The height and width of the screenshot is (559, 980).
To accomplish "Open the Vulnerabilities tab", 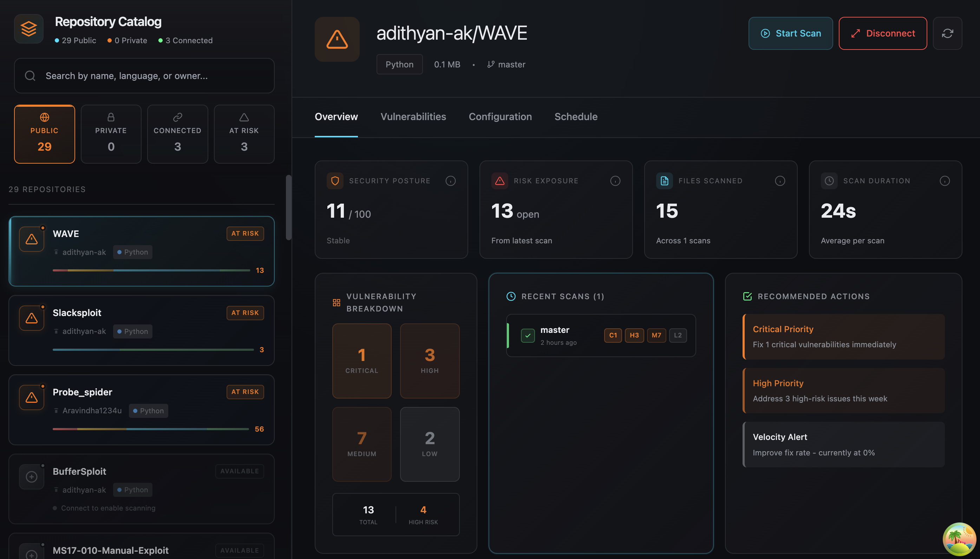I will pos(413,117).
